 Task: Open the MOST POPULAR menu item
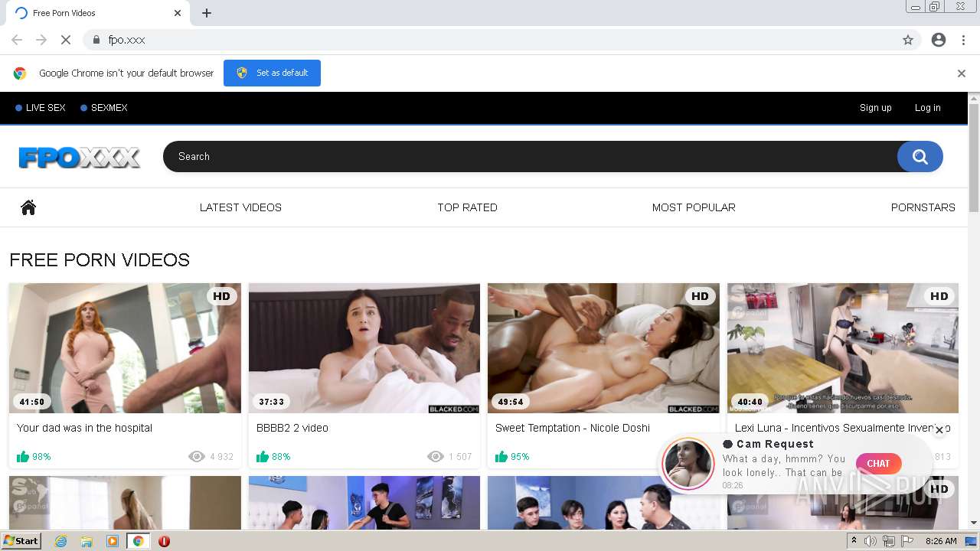(694, 207)
